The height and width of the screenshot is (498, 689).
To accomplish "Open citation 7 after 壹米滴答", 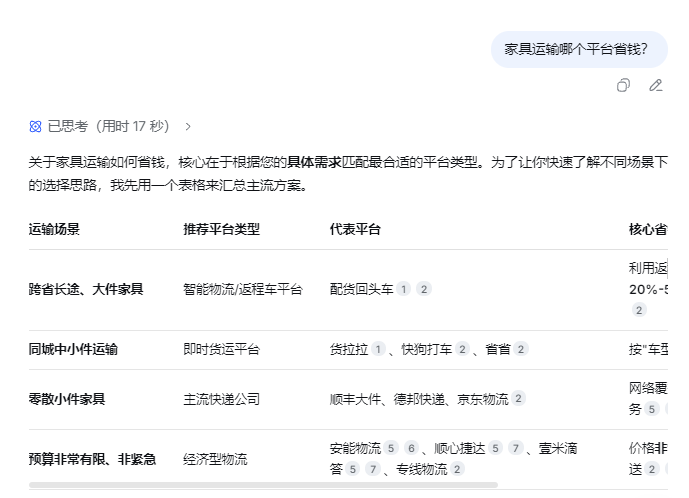I will (373, 469).
